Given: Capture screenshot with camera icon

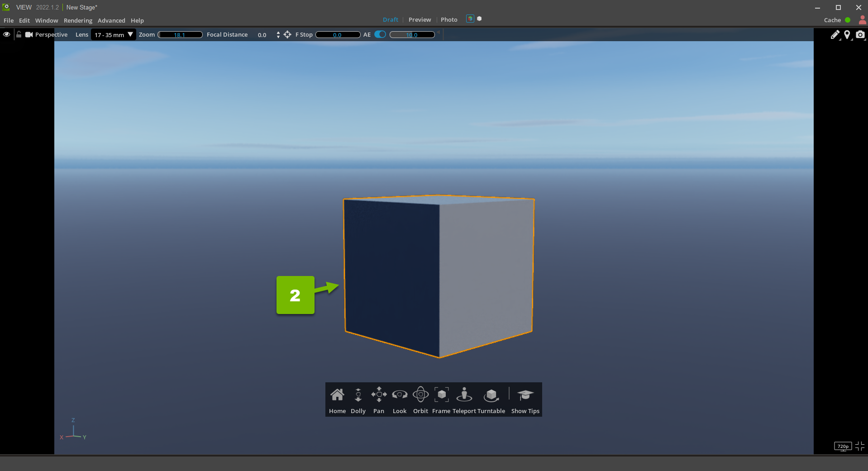Looking at the screenshot, I should (860, 35).
